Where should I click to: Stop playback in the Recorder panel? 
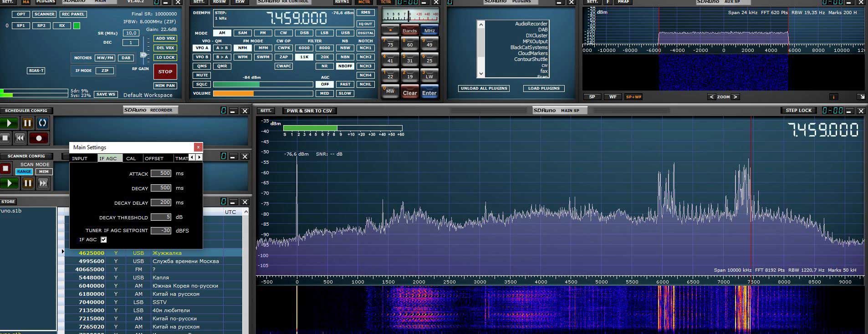5,138
